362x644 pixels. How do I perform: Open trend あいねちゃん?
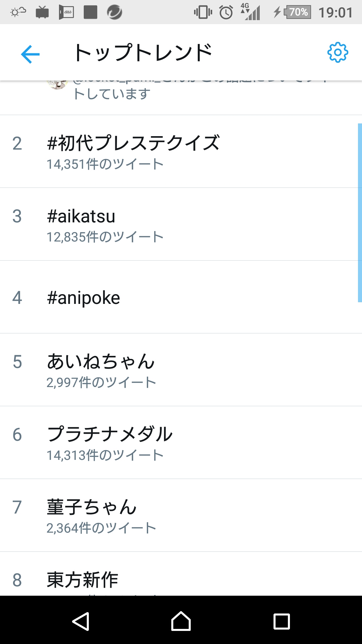[x=101, y=362]
